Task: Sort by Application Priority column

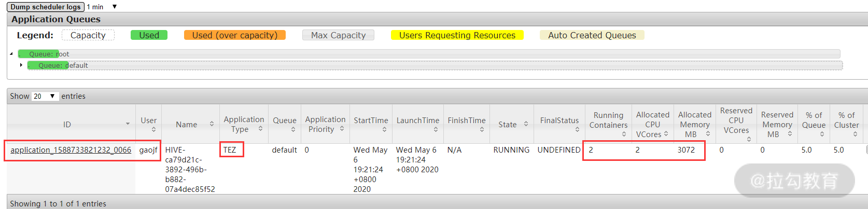Action: (325, 124)
